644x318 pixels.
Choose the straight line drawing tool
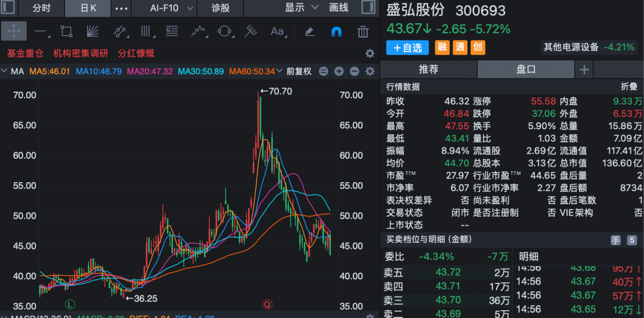(x=41, y=31)
